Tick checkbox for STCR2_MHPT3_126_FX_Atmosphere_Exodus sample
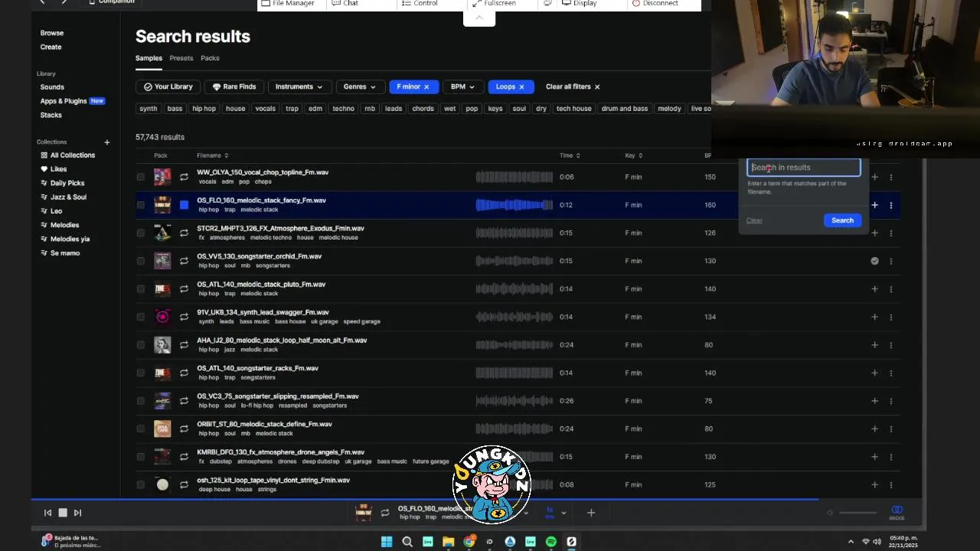The height and width of the screenshot is (551, 980). (x=141, y=233)
